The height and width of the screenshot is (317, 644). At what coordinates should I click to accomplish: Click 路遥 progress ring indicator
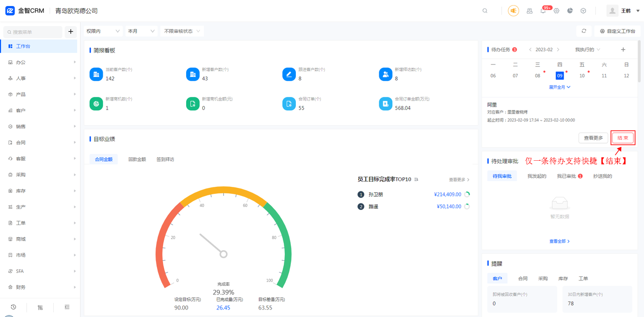click(x=467, y=206)
